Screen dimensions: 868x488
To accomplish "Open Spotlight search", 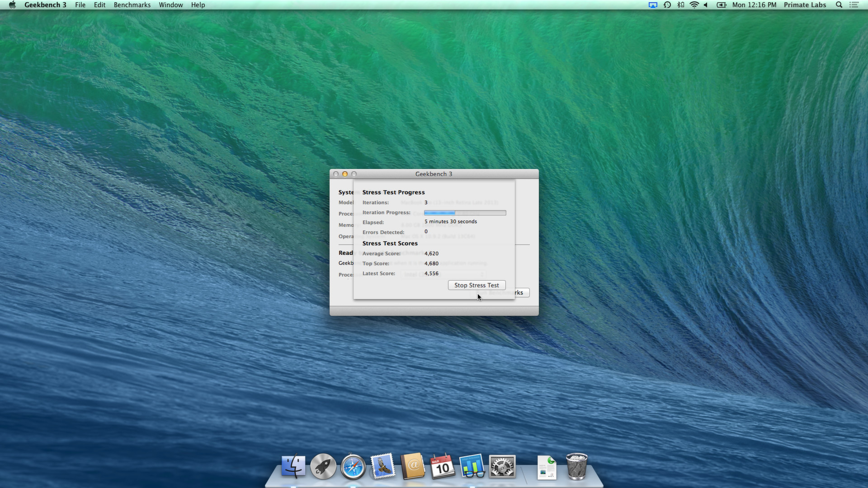I will pyautogui.click(x=839, y=5).
